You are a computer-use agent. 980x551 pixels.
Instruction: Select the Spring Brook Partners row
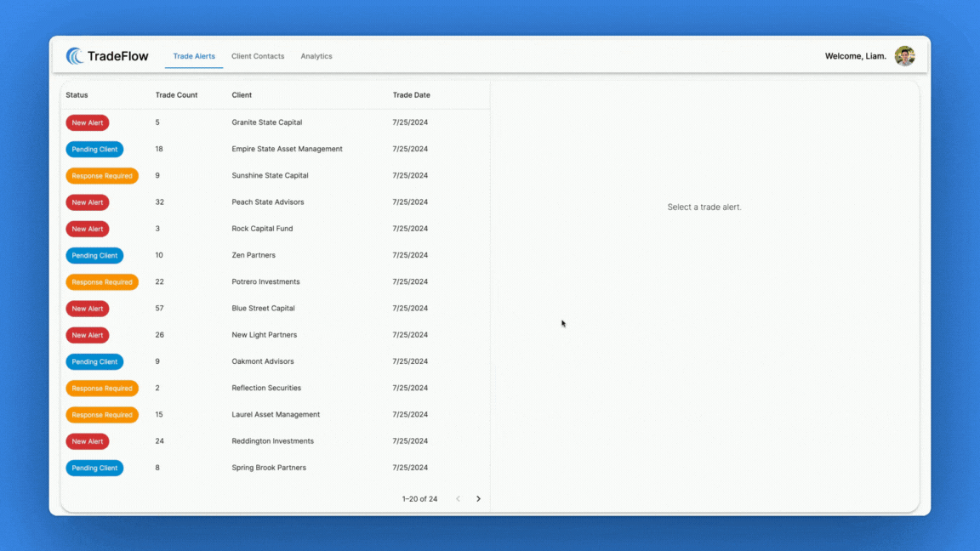269,468
